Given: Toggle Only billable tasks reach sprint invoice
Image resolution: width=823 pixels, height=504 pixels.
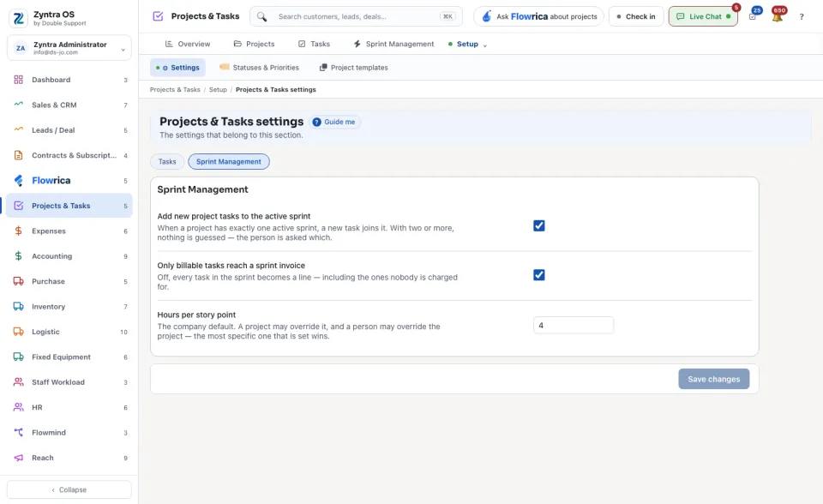Looking at the screenshot, I should pos(539,275).
